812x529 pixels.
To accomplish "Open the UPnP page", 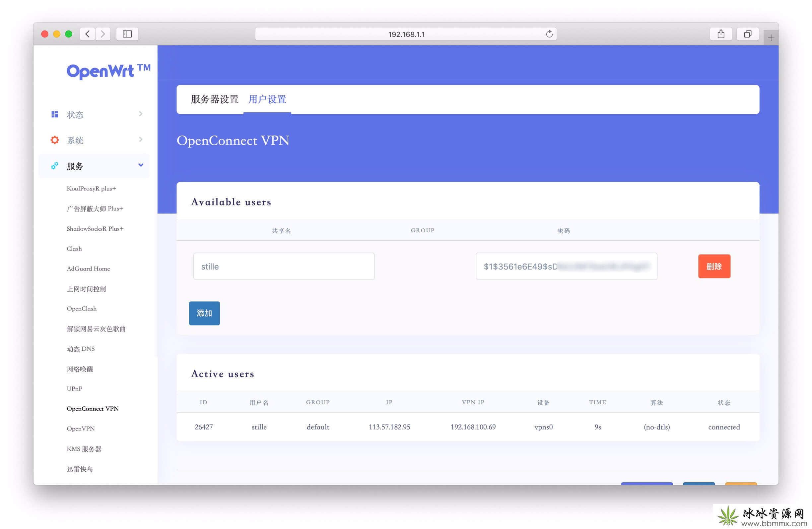I will (x=74, y=389).
